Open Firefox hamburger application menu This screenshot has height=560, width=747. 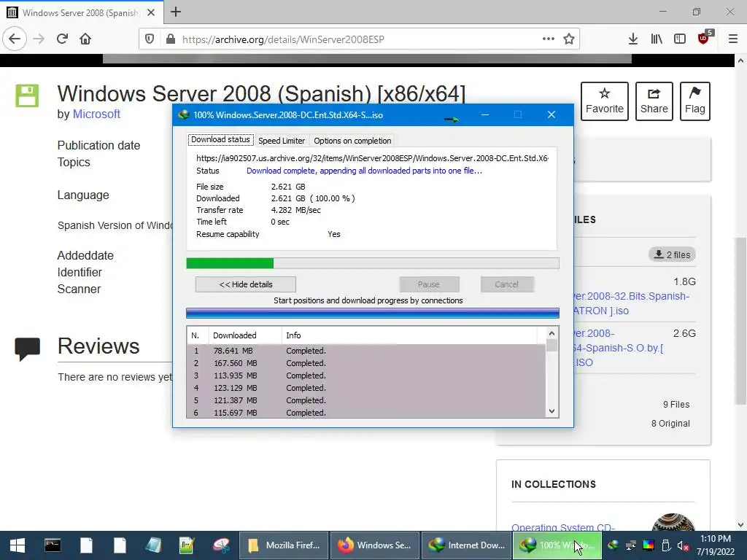pos(733,39)
